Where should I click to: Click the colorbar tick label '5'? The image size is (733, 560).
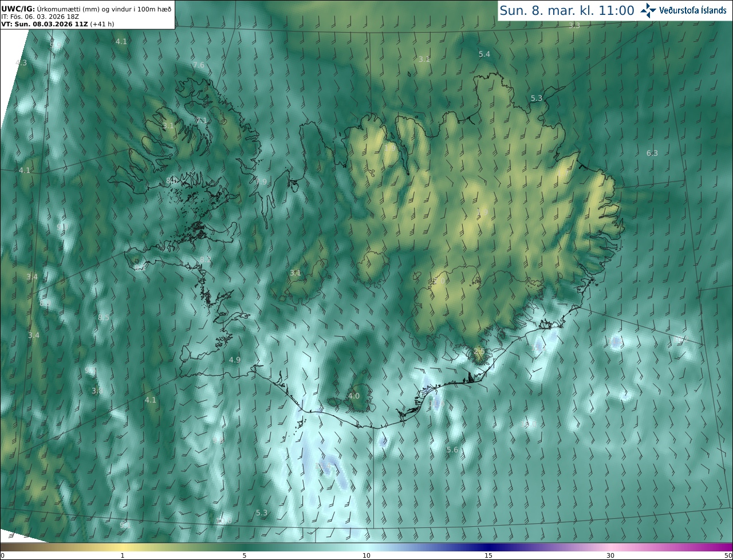(245, 556)
